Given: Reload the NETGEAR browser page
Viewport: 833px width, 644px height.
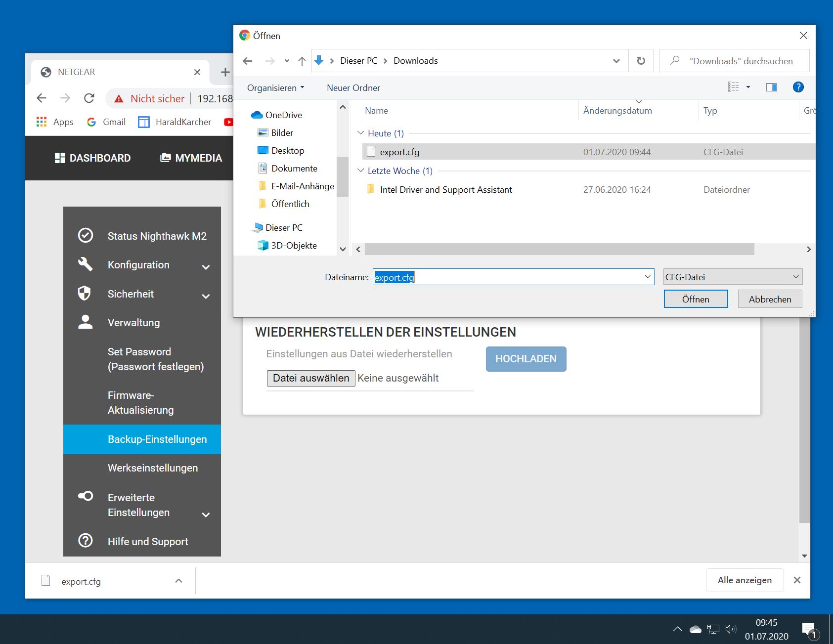Looking at the screenshot, I should click(89, 98).
